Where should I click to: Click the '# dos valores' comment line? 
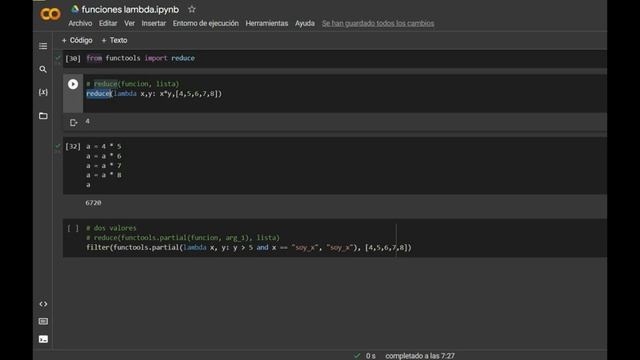pyautogui.click(x=111, y=228)
